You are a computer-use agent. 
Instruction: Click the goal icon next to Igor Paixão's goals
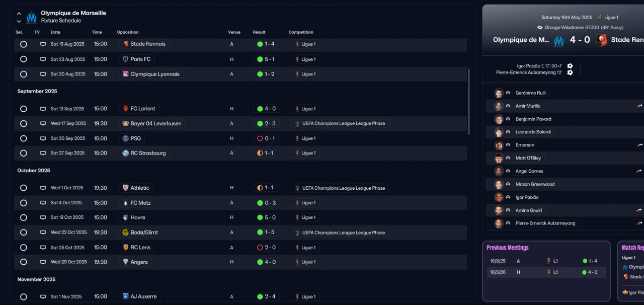coord(570,66)
